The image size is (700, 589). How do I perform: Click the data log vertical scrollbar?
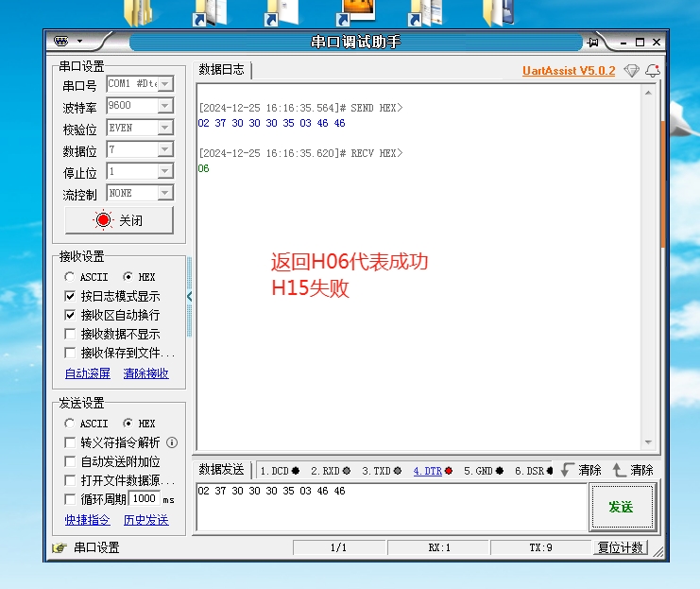coord(648,265)
